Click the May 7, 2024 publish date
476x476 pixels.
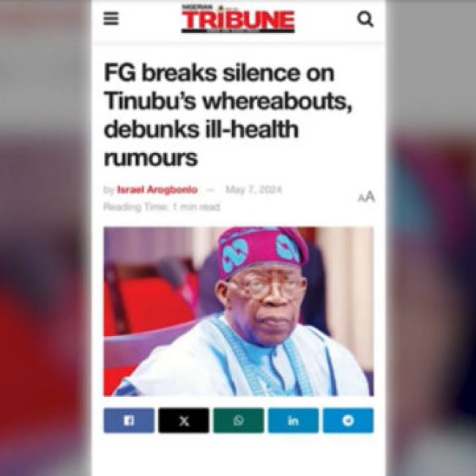[254, 190]
